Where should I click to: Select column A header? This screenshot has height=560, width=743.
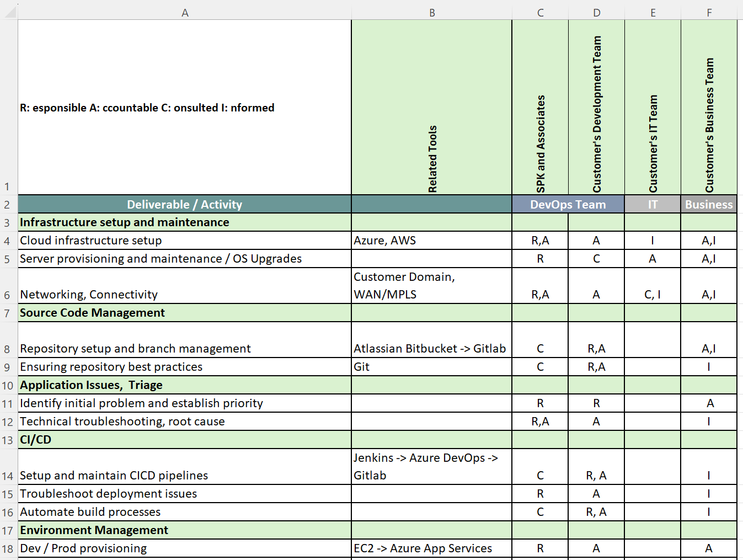pos(185,12)
